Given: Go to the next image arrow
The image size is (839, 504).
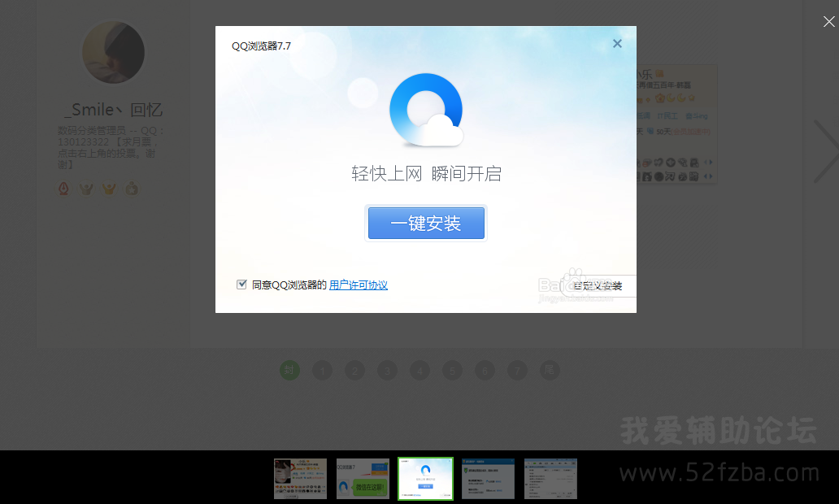Looking at the screenshot, I should click(x=826, y=152).
